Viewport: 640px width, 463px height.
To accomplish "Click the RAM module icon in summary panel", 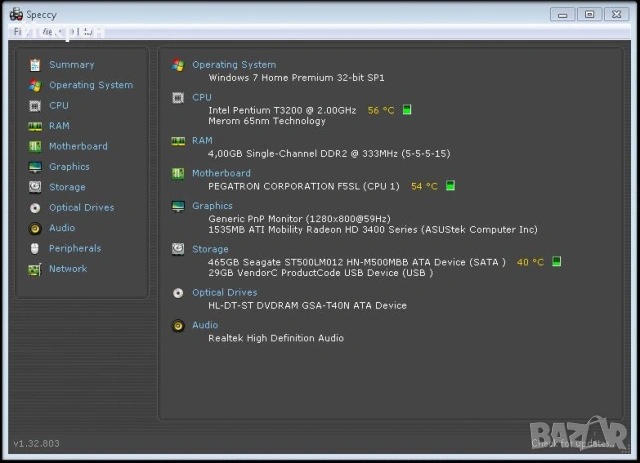I will (178, 141).
